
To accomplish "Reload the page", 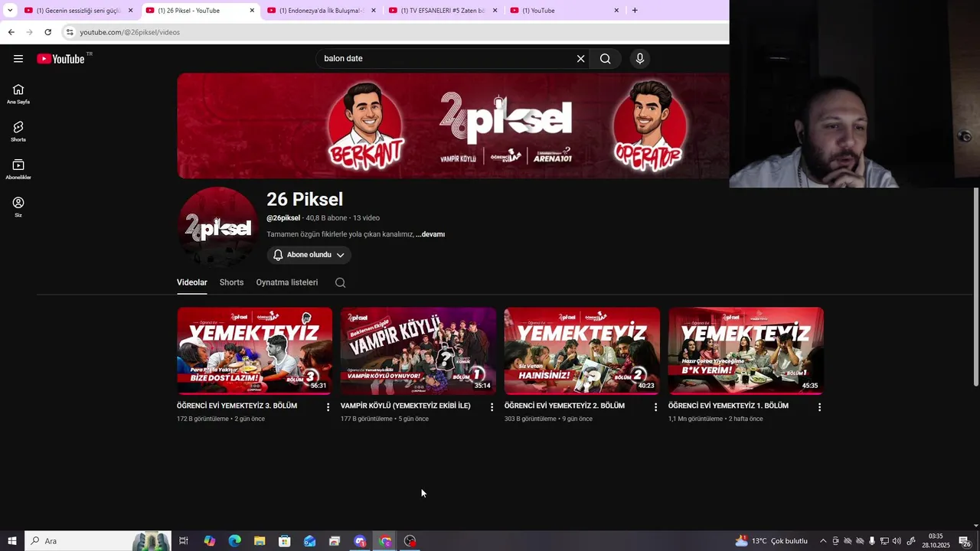I will [x=47, y=32].
